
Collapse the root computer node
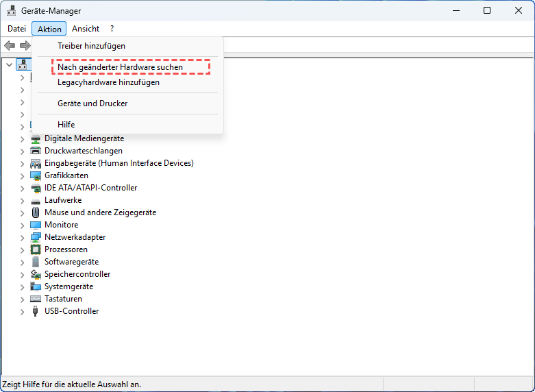click(9, 64)
